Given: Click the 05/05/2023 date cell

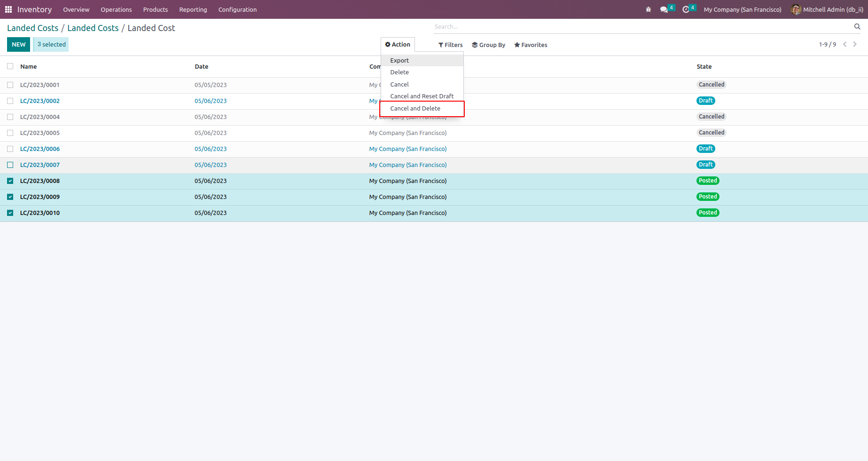Looking at the screenshot, I should click(211, 85).
